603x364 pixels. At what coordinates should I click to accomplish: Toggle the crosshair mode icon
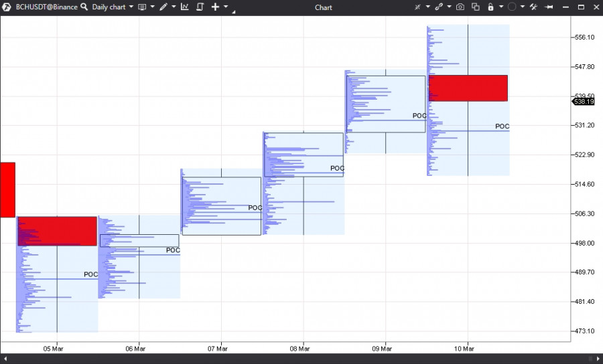tap(417, 7)
